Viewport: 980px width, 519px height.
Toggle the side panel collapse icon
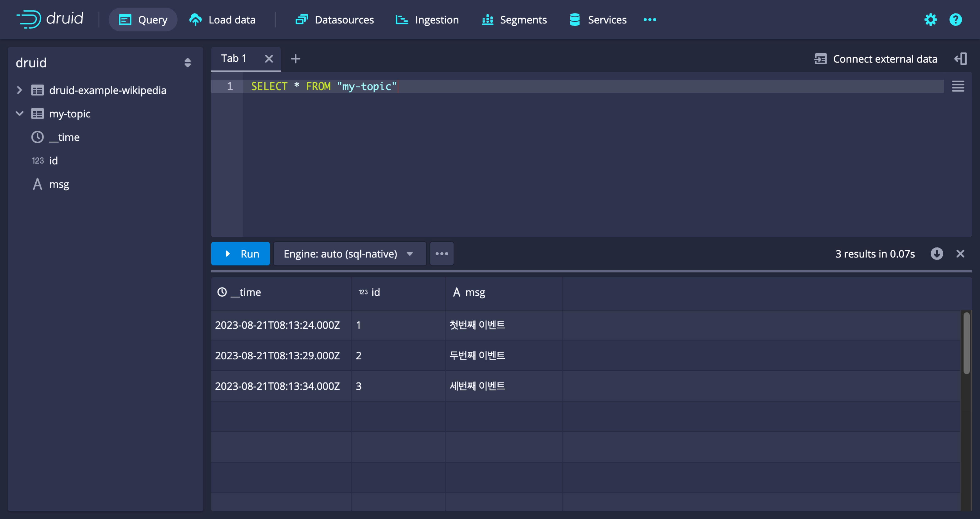pos(960,59)
